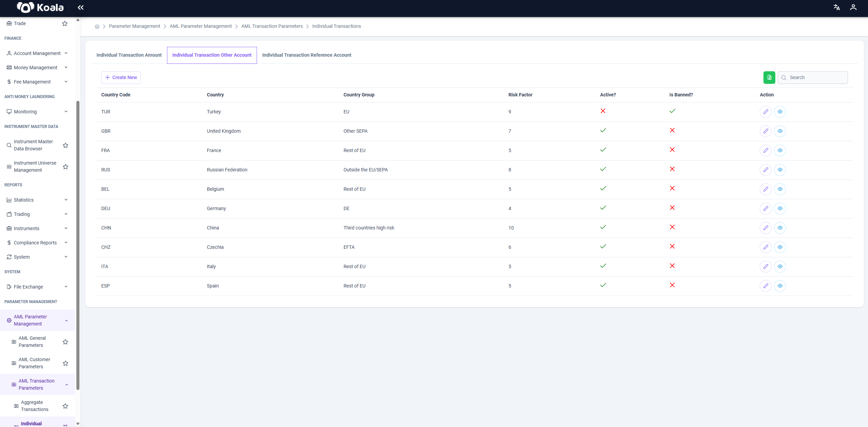The width and height of the screenshot is (868, 427).
Task: Favorite Instrument Master Data Browser star
Action: pyautogui.click(x=66, y=145)
